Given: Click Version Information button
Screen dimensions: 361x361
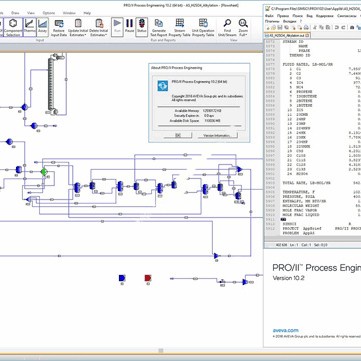Looking at the screenshot, I should 217,135.
